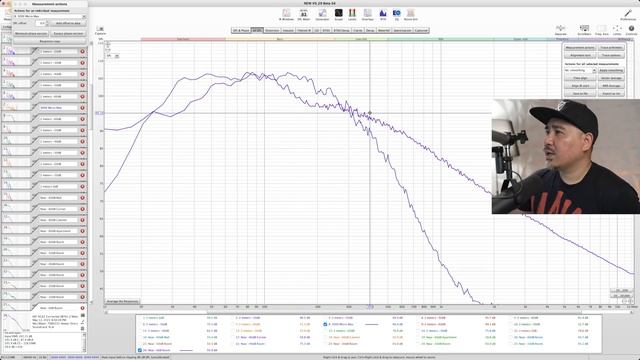Click Average the Responses button

pyautogui.click(x=122, y=301)
